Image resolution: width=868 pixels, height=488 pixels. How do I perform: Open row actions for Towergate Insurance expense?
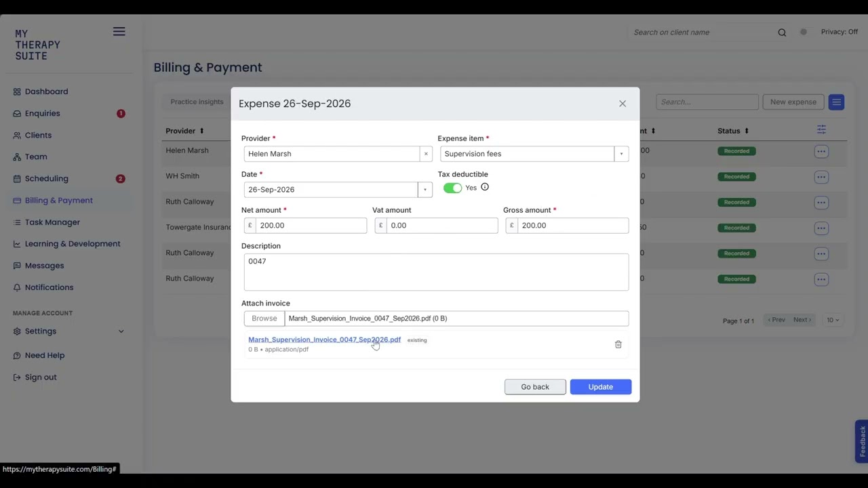tap(821, 228)
